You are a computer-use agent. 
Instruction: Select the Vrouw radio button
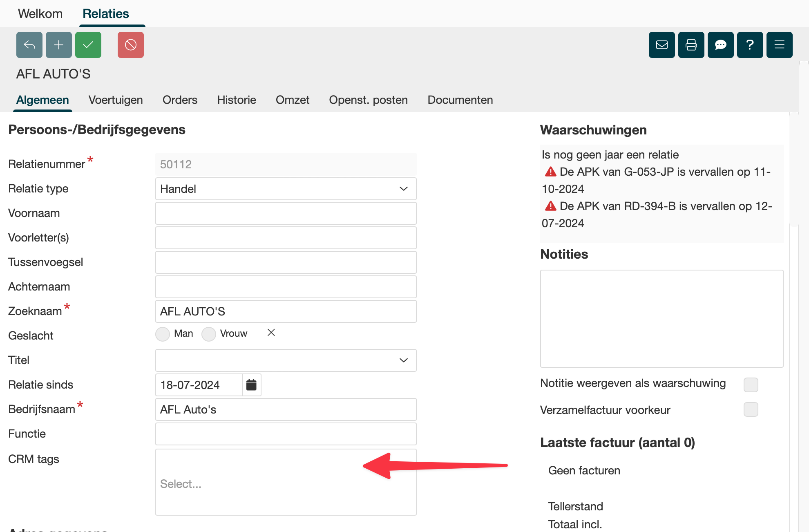tap(209, 334)
